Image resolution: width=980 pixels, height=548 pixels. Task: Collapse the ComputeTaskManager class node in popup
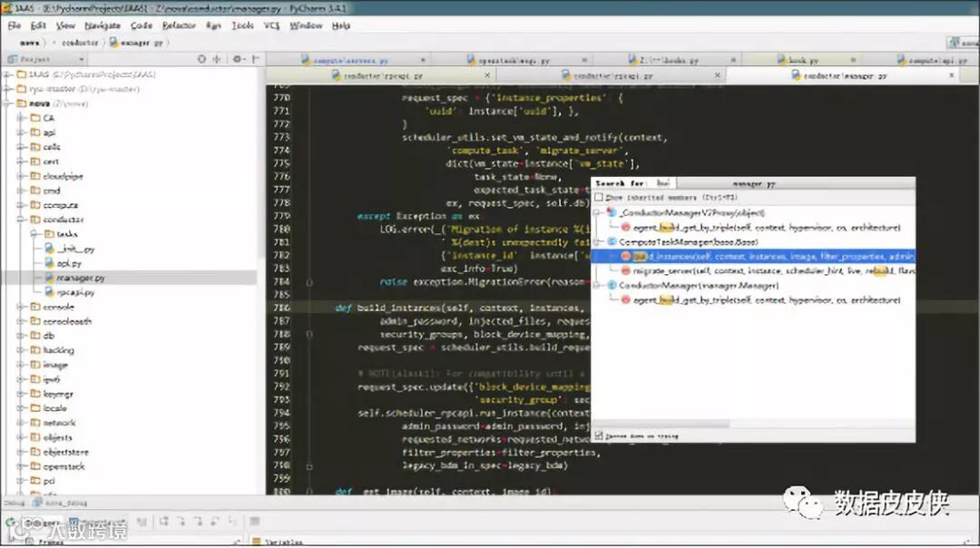point(597,242)
